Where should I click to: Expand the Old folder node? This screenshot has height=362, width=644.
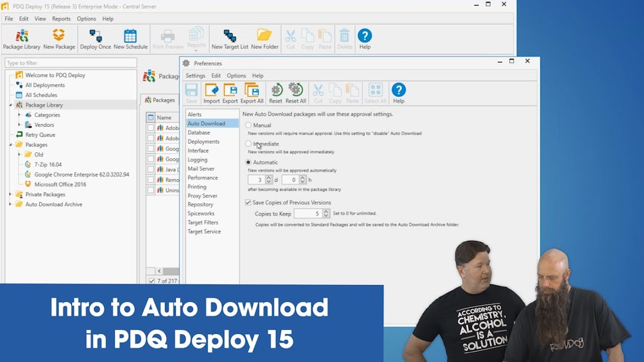(x=20, y=155)
